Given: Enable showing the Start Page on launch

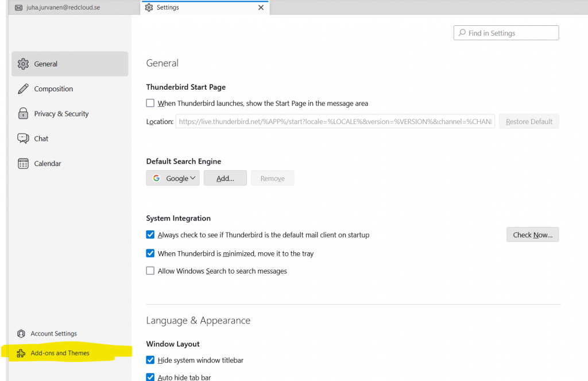Looking at the screenshot, I should coord(150,102).
